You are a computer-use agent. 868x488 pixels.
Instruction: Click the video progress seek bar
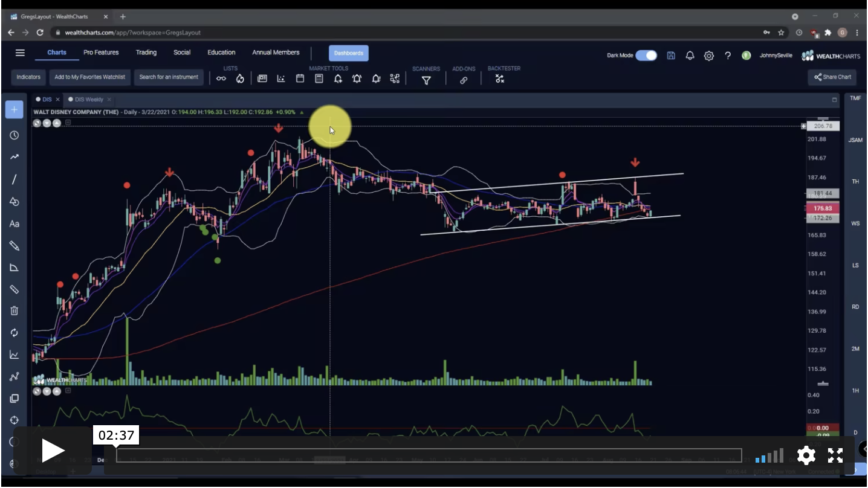point(429,455)
